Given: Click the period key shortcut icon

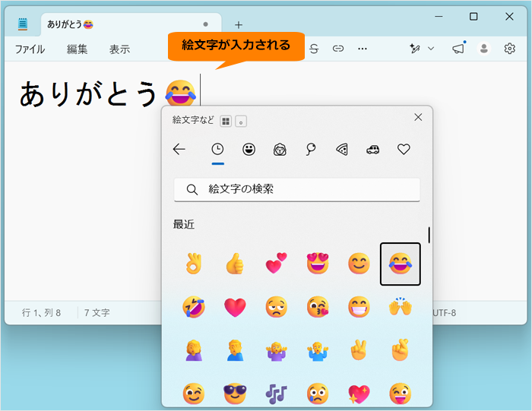Looking at the screenshot, I should click(x=241, y=121).
